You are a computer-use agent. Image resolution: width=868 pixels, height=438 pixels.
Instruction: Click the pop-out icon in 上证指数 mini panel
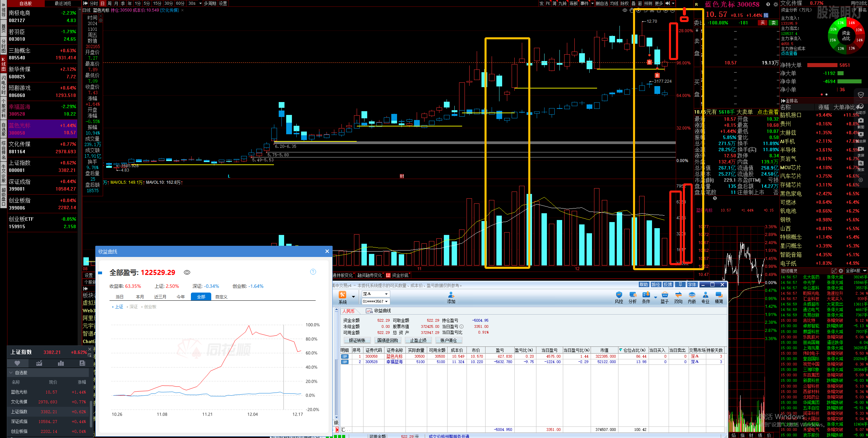pos(90,355)
